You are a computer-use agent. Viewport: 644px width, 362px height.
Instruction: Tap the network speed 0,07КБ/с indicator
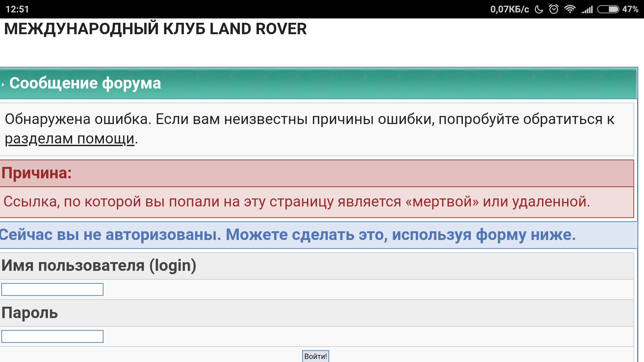click(509, 9)
